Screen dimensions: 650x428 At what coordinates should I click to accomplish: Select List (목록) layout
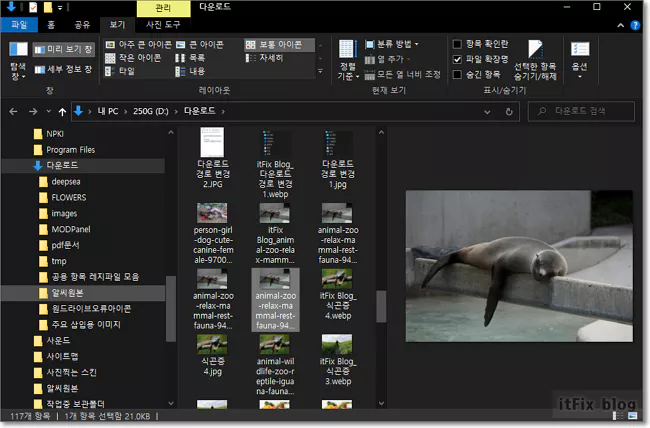190,58
